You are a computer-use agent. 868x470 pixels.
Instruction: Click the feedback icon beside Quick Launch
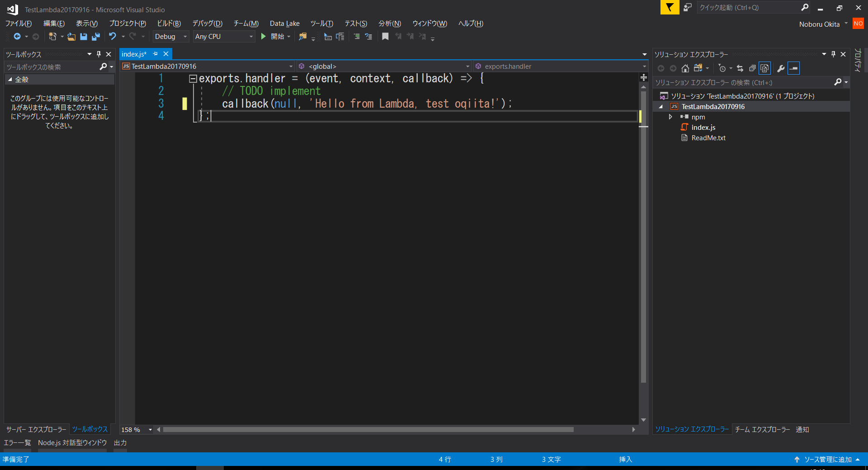[688, 7]
